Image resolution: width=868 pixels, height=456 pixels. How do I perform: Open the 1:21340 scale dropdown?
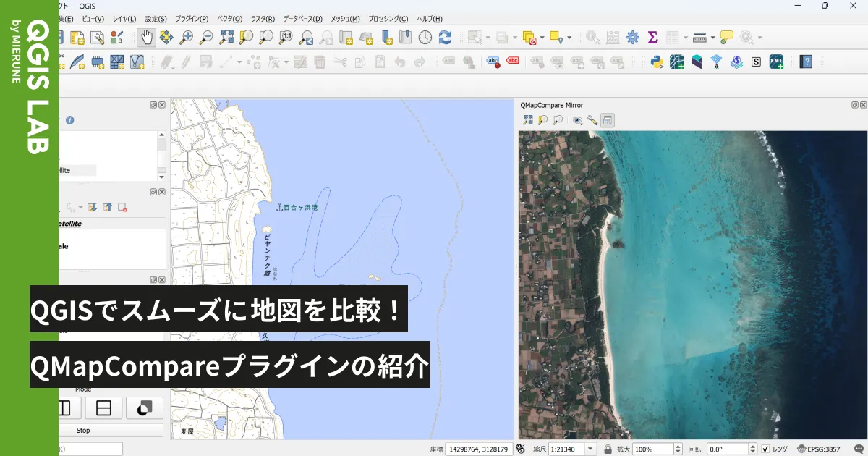(x=590, y=449)
